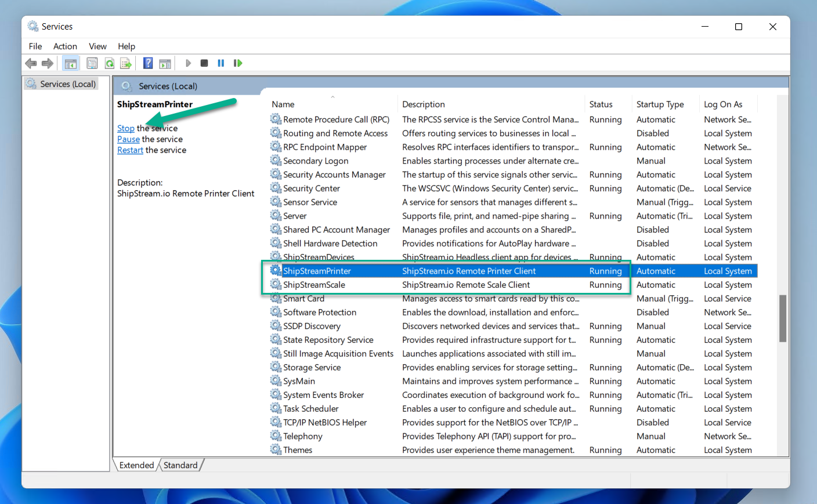Open the Action menu
The width and height of the screenshot is (817, 504).
[65, 46]
